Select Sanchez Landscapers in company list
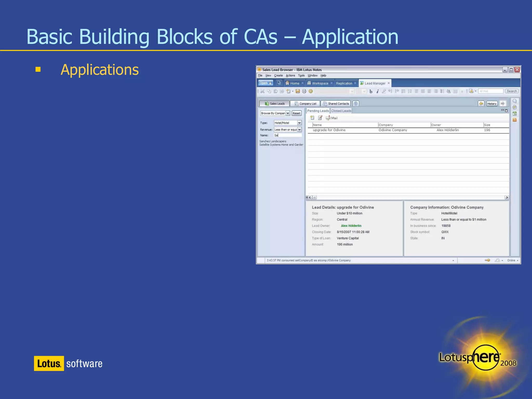 [x=273, y=141]
